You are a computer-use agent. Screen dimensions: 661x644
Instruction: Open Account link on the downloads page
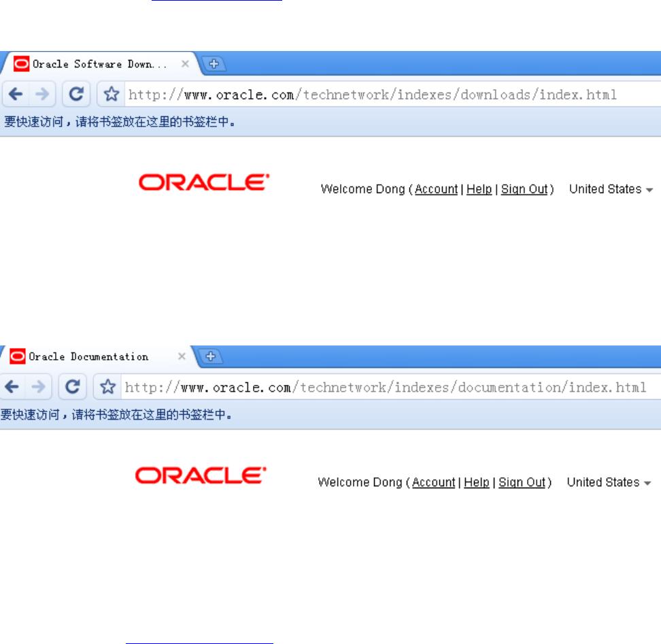pyautogui.click(x=436, y=189)
